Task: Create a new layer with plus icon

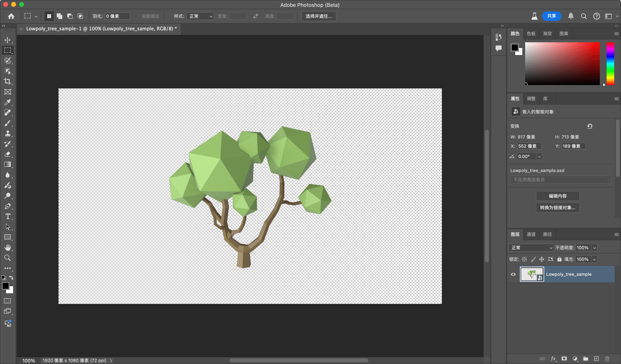Action: pyautogui.click(x=596, y=358)
